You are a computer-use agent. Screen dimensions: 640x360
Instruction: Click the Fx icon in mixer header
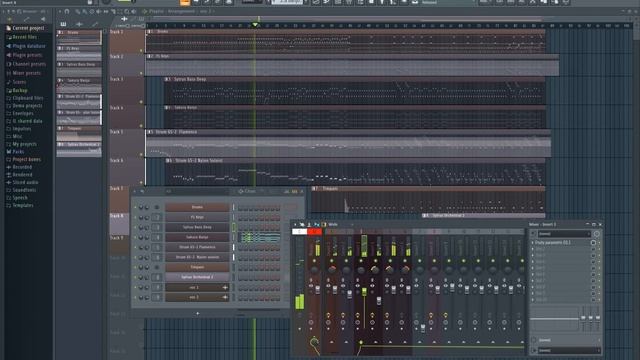tap(316, 224)
